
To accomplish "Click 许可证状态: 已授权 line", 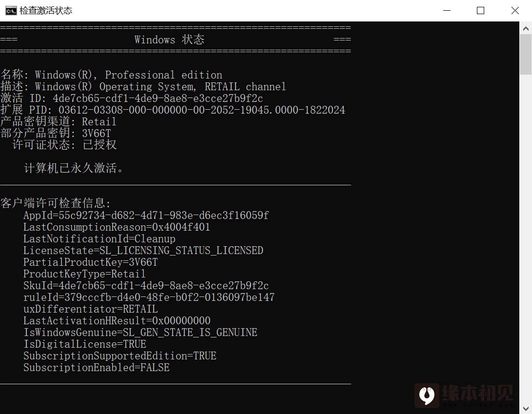I will 64,145.
